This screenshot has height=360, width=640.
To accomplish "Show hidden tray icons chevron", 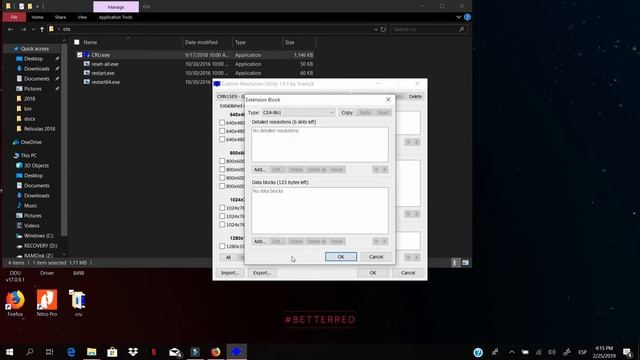I will (x=512, y=352).
